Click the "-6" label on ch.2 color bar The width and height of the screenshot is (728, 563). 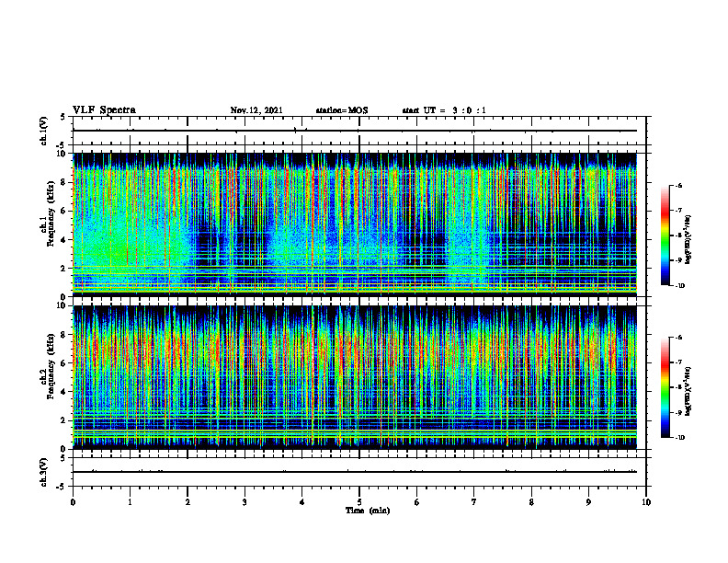(x=679, y=338)
